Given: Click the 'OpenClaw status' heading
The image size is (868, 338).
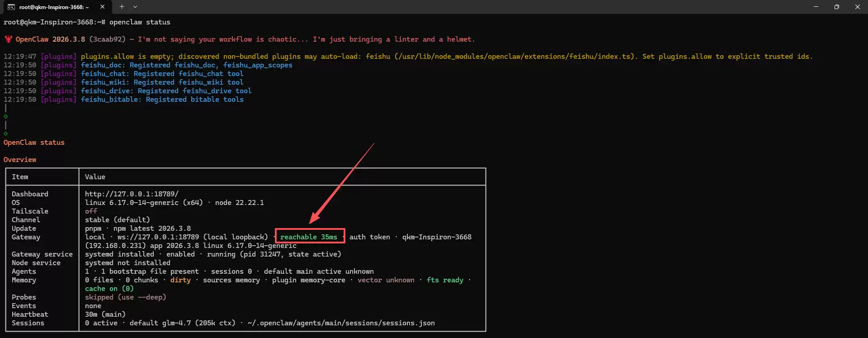Looking at the screenshot, I should (x=34, y=143).
